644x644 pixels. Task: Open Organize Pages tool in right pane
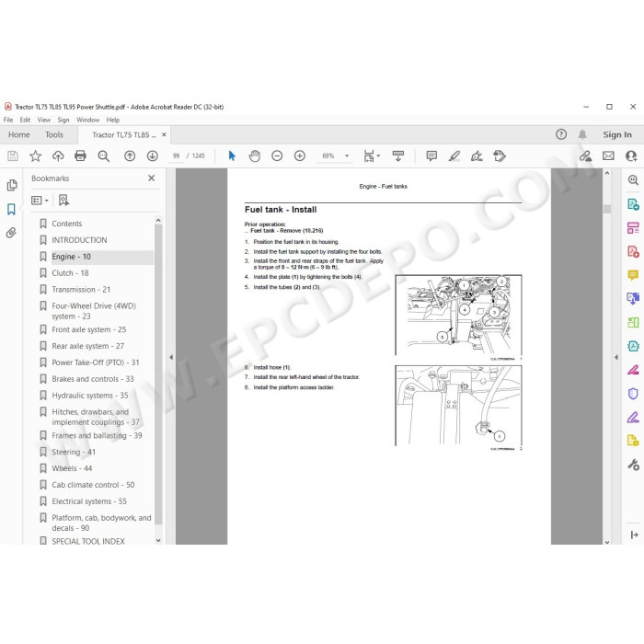coord(633,228)
